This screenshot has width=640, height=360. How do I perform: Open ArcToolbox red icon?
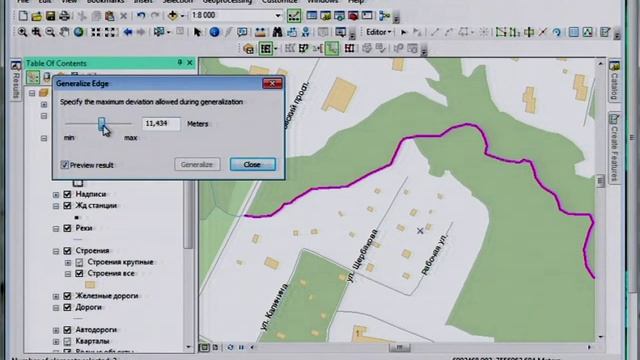(x=353, y=16)
